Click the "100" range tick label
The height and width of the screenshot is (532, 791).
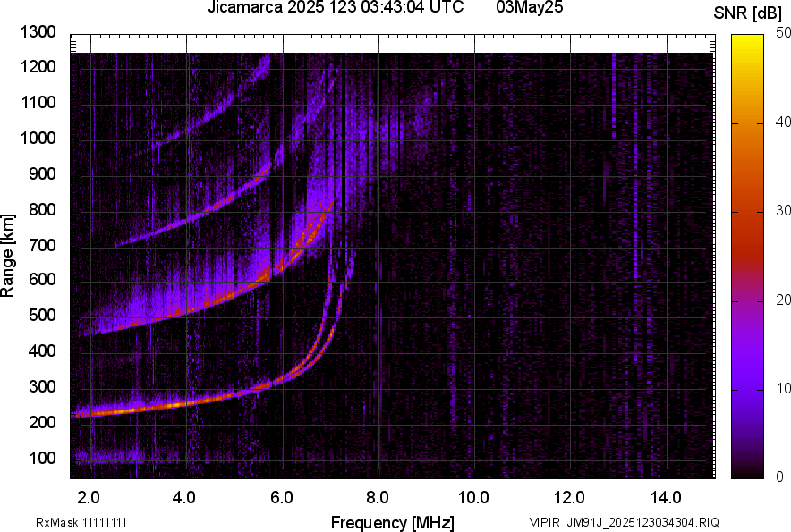(42, 458)
